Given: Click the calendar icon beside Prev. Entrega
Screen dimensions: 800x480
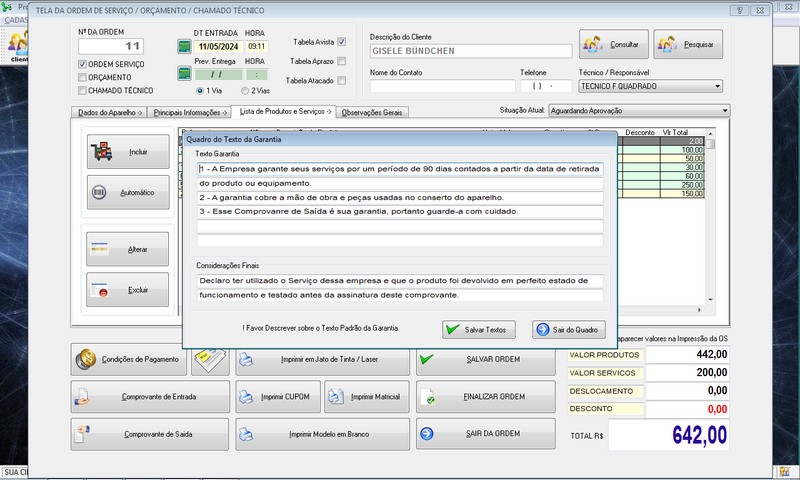Looking at the screenshot, I should click(184, 73).
